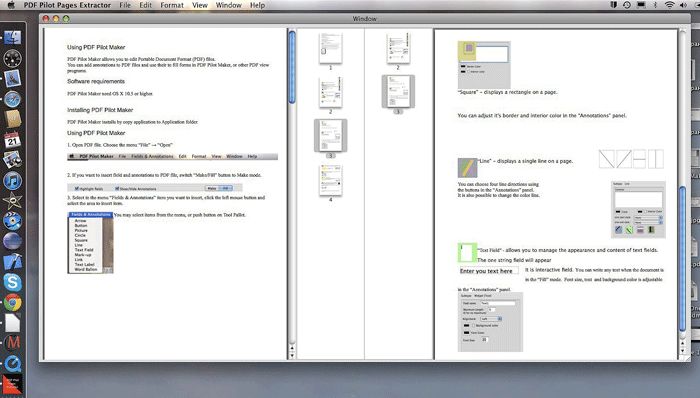
Task: Launch Skype from the Dock
Action: point(12,282)
